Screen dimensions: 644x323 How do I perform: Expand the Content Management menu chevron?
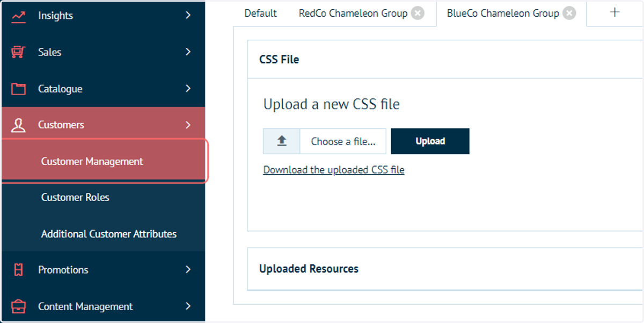pyautogui.click(x=188, y=306)
